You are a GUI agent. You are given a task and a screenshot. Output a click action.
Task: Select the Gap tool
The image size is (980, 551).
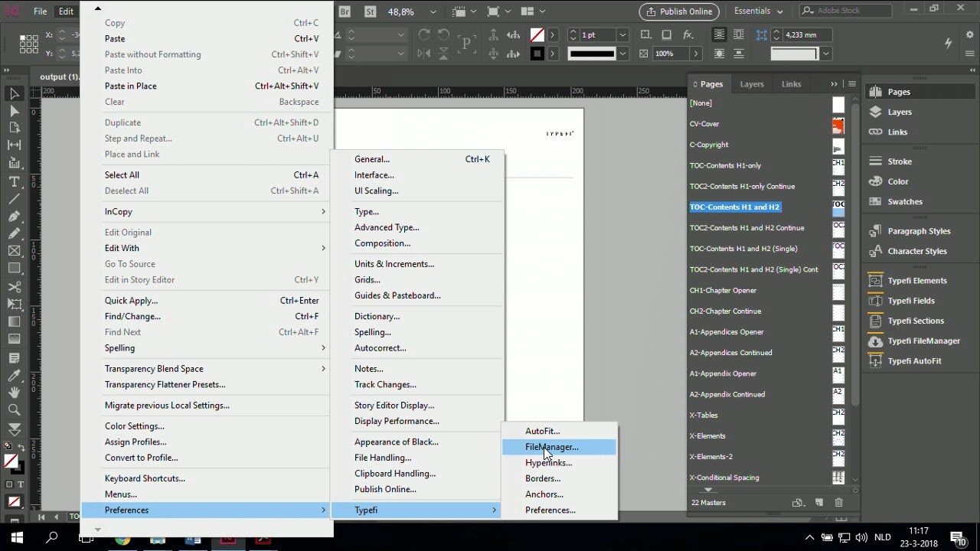(15, 145)
